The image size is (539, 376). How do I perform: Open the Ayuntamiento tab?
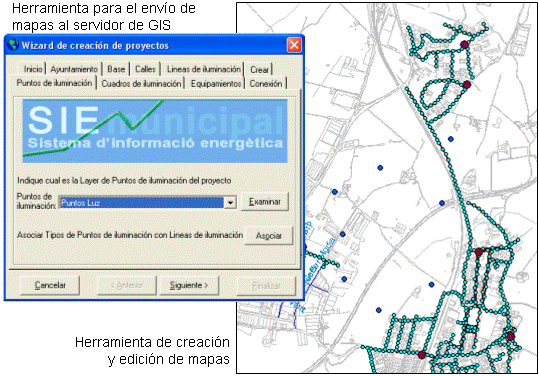pos(74,69)
